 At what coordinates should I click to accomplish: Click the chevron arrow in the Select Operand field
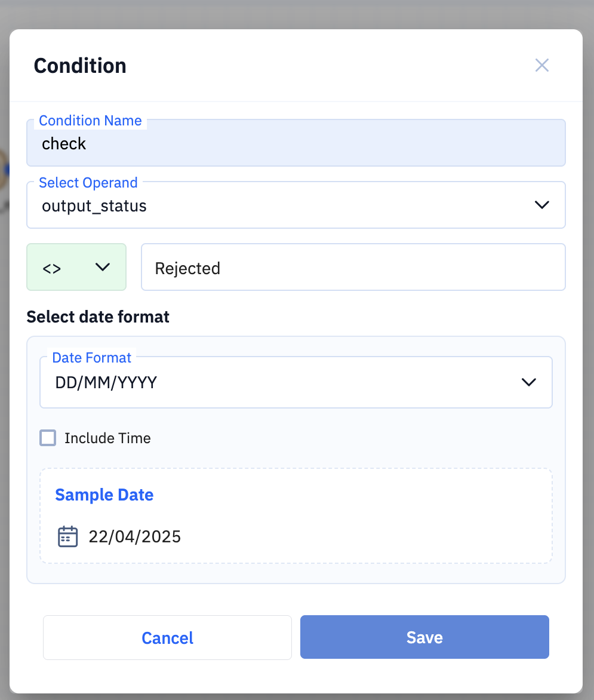(x=542, y=205)
